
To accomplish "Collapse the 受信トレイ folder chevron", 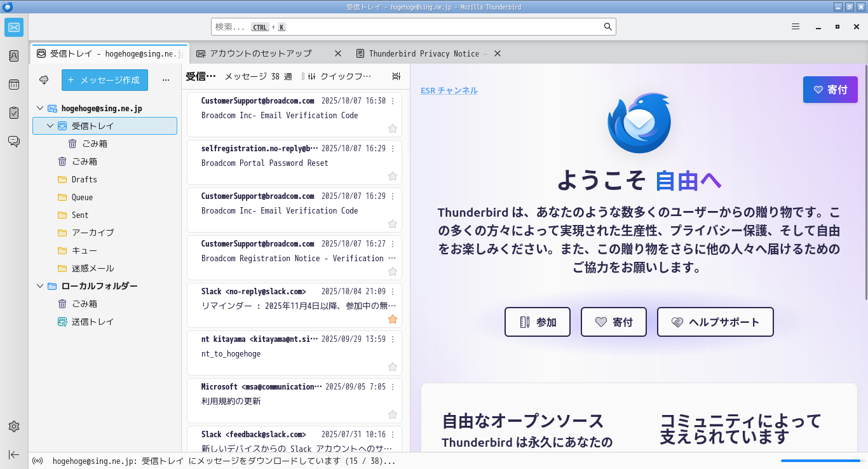I will [x=50, y=126].
